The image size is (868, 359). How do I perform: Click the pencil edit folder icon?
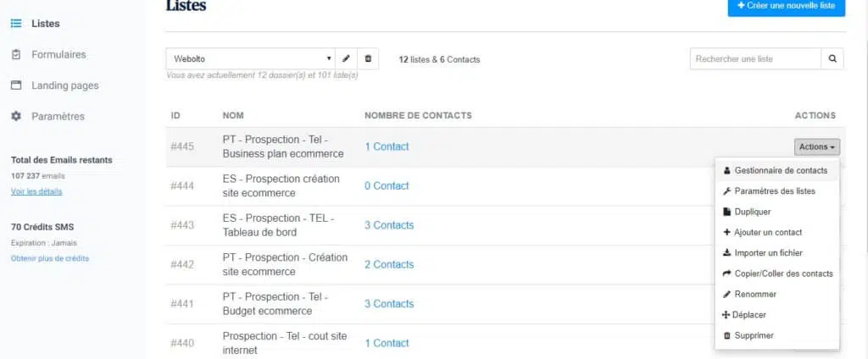[x=346, y=58]
